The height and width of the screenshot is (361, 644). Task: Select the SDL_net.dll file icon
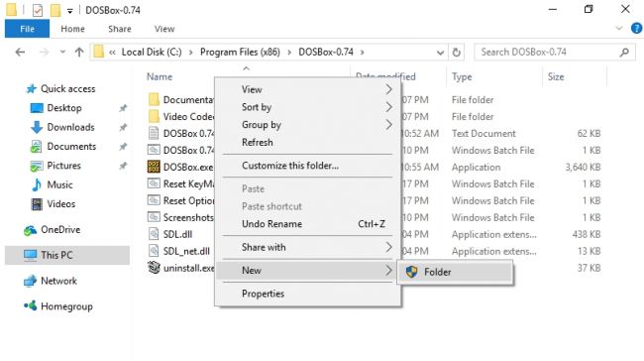[154, 251]
